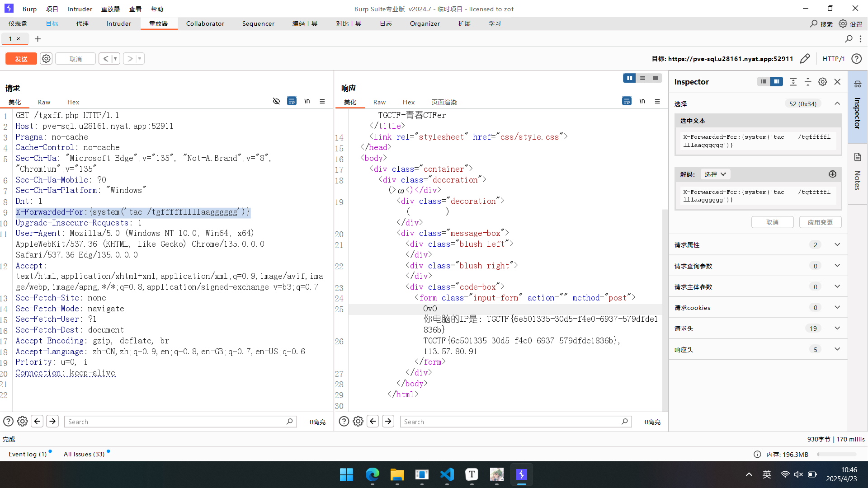
Task: Expand 请求属性 request attributes section
Action: [x=758, y=245]
